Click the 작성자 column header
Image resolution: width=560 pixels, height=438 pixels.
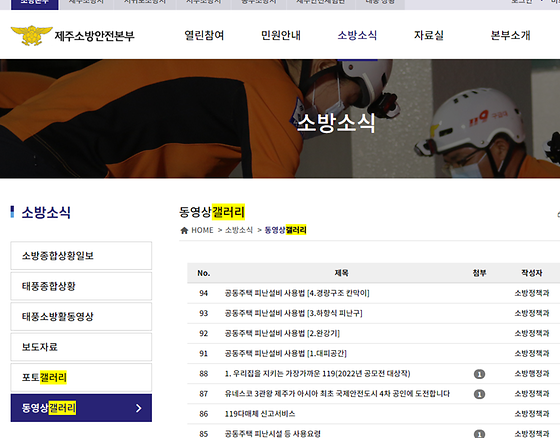[532, 273]
